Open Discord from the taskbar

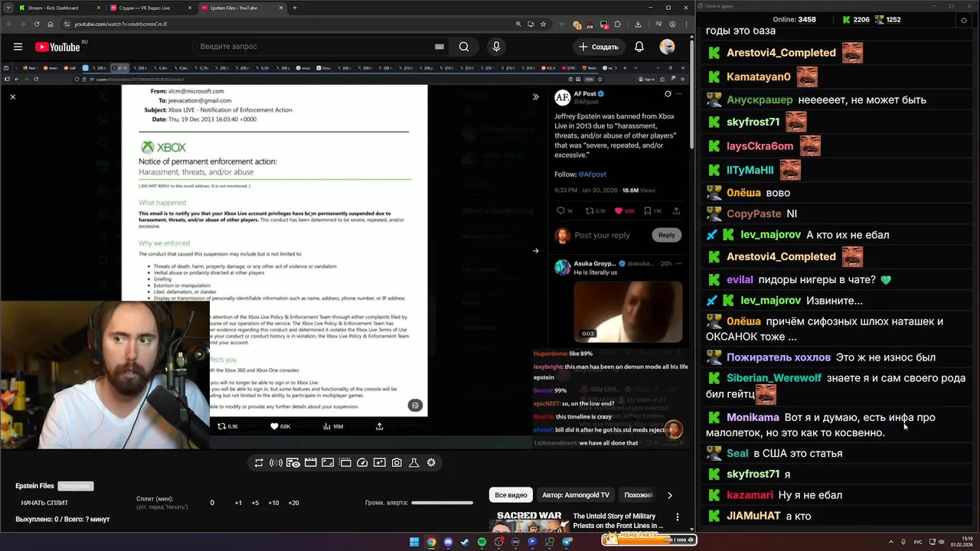pos(448,542)
